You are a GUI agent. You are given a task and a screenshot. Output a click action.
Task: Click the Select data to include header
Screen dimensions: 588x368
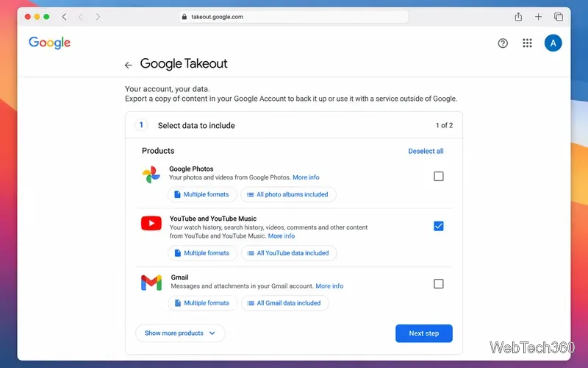pyautogui.click(x=196, y=125)
